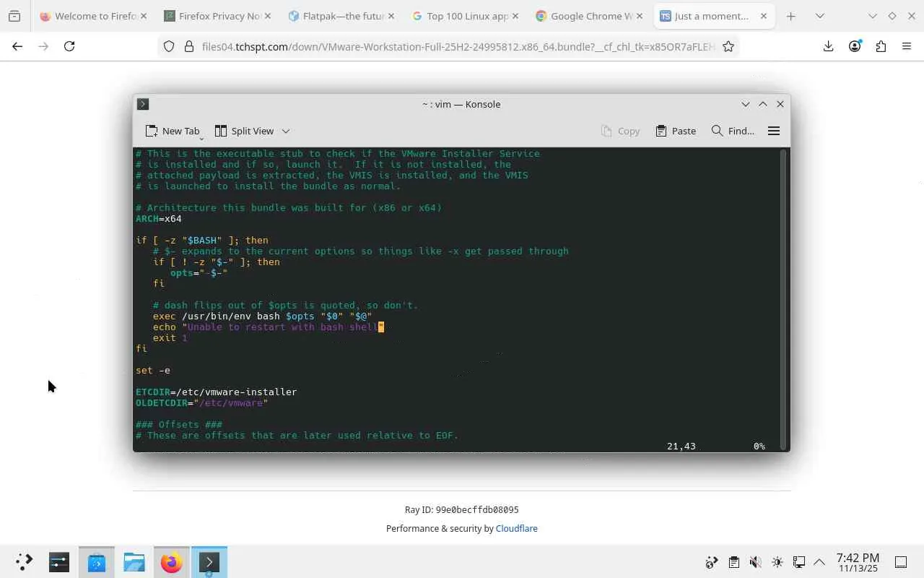Expand the Split View dropdown chevron

coord(286,131)
